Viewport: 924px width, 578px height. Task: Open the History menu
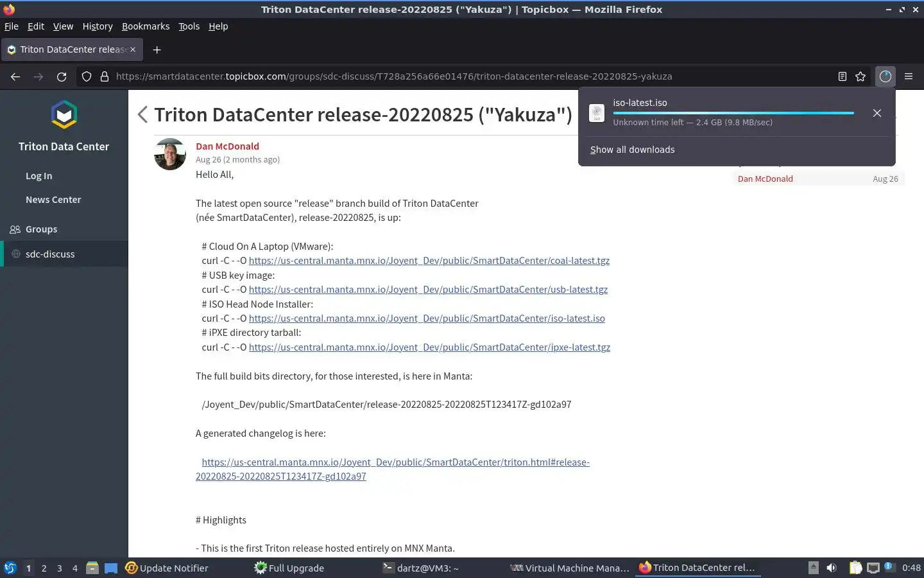(x=98, y=26)
